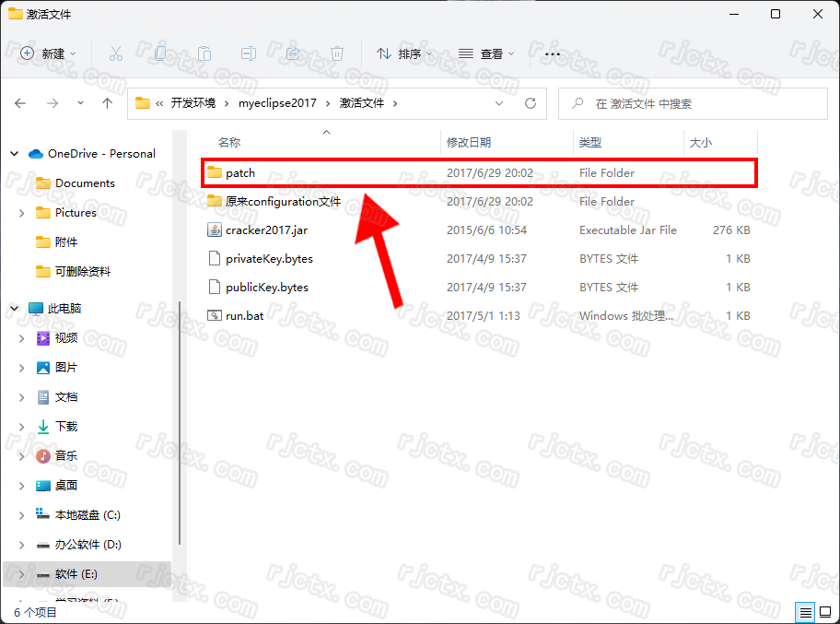Click the Paste clipboard icon
The image size is (840, 624).
pyautogui.click(x=204, y=53)
